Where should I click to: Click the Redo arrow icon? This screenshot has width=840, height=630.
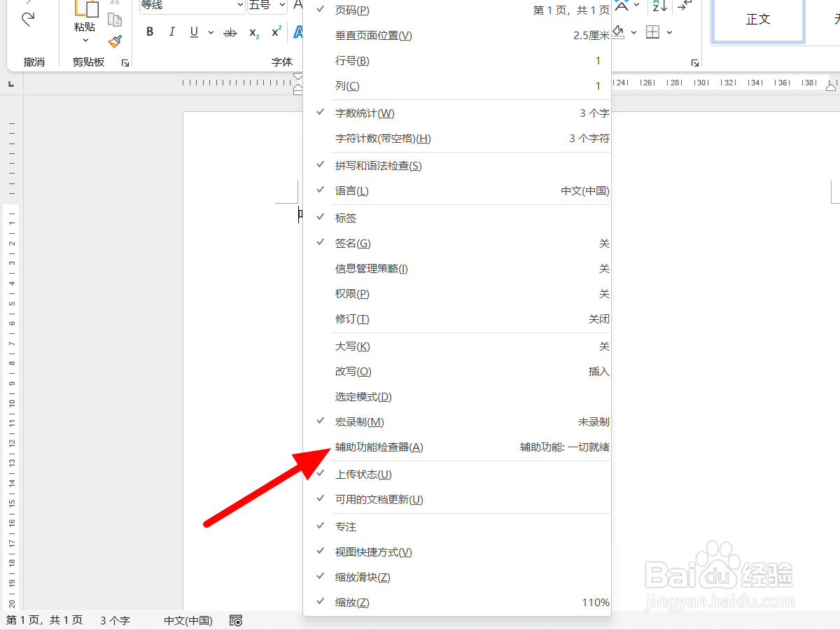(29, 20)
